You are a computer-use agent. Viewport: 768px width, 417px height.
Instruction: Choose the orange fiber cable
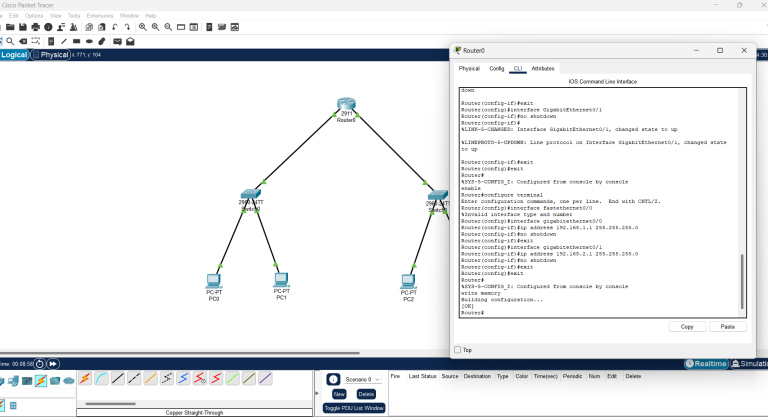pyautogui.click(x=150, y=378)
